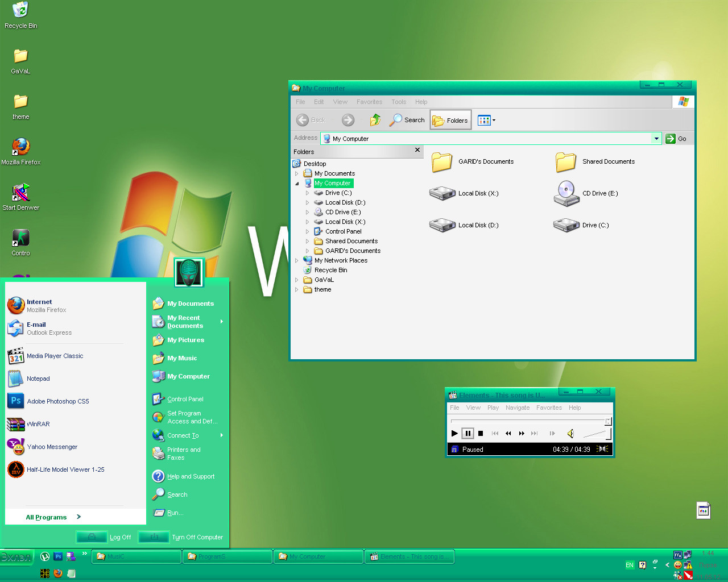Toggle the Folders pane button
Image resolution: width=728 pixels, height=582 pixels.
pyautogui.click(x=450, y=120)
